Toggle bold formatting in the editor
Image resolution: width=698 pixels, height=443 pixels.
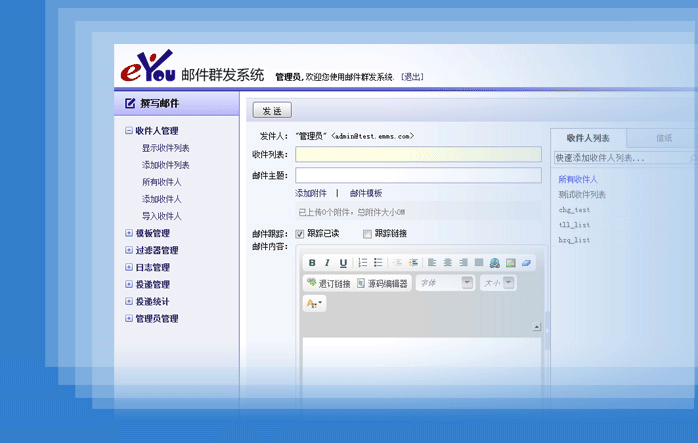[312, 263]
